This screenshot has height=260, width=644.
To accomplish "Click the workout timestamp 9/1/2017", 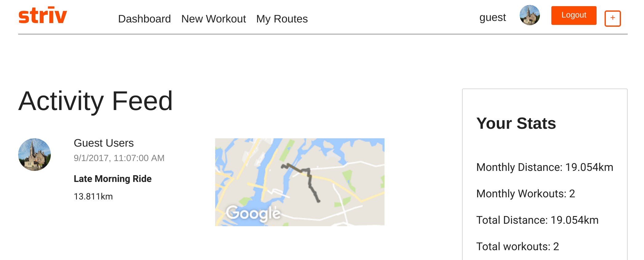I will tap(119, 158).
